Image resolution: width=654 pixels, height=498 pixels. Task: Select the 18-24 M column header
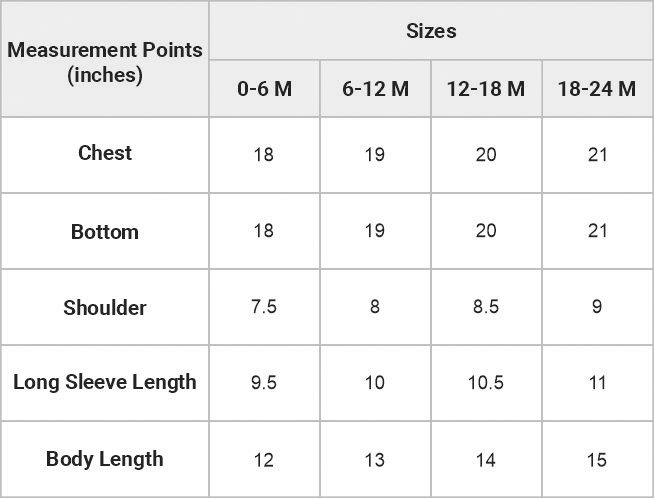[x=598, y=88]
